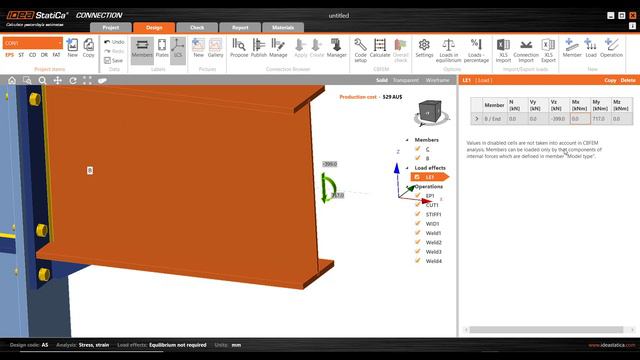Open Code setup

coord(360,50)
